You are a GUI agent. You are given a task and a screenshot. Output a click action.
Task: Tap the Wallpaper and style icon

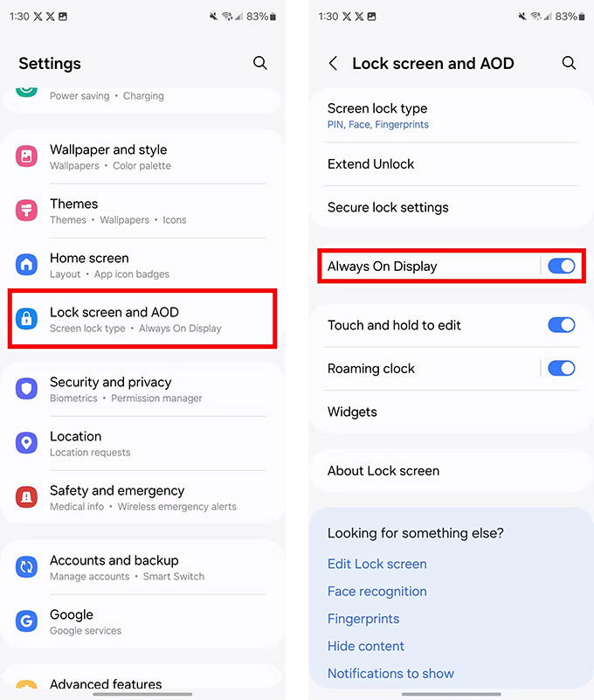point(26,156)
